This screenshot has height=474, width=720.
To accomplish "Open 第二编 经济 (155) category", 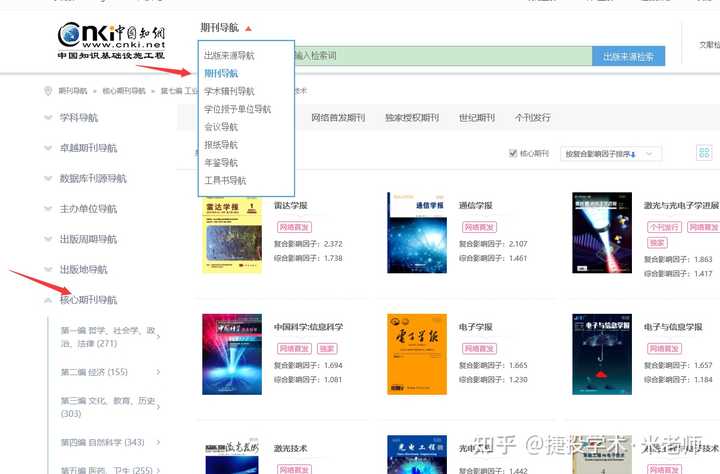I will pyautogui.click(x=94, y=372).
